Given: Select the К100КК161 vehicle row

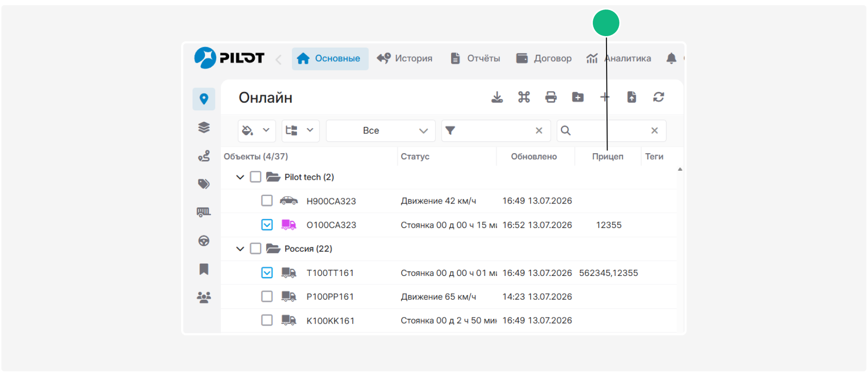Looking at the screenshot, I should tap(449, 320).
